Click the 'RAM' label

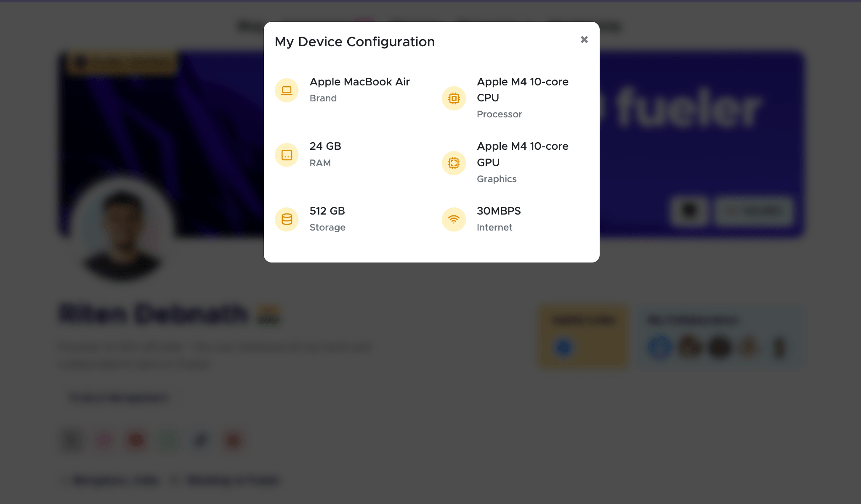point(320,163)
